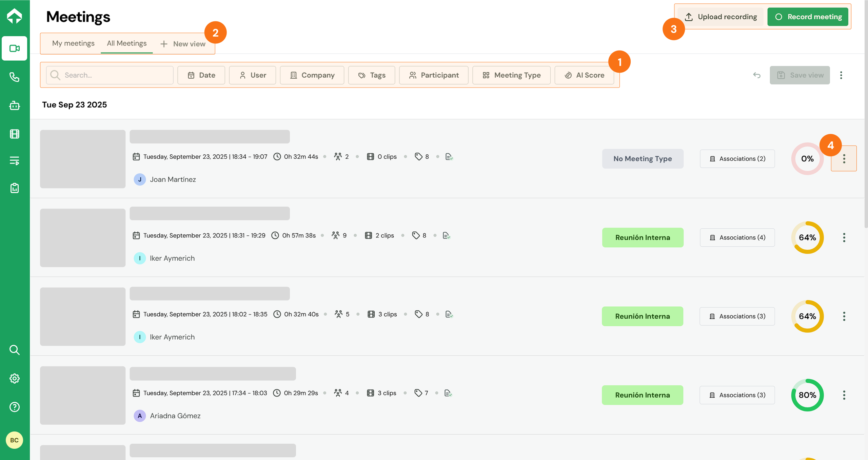This screenshot has width=868, height=460.
Task: Click the Ariadna Gómez owner name
Action: tap(175, 416)
